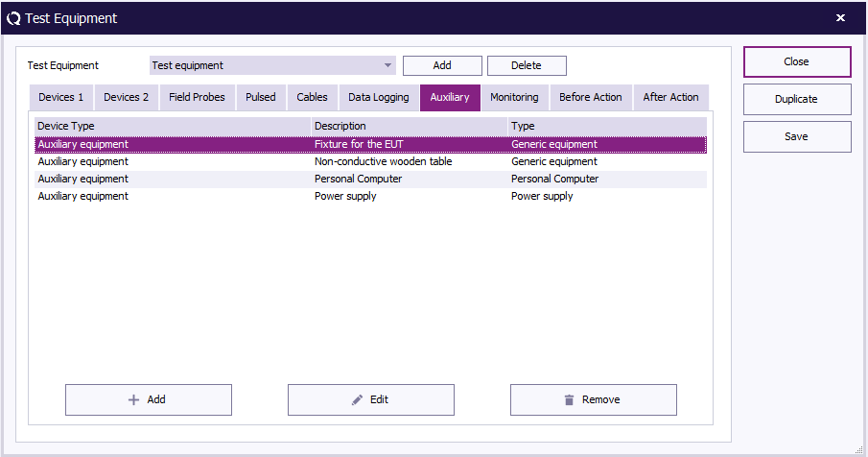Switch to the Devices 2 tab

point(126,97)
